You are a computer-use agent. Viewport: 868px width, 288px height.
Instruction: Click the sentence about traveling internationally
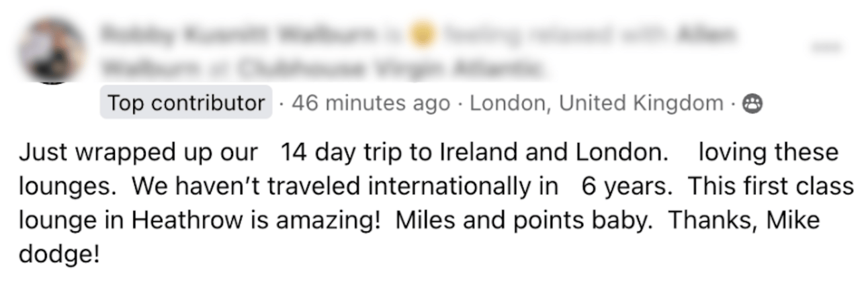[402, 187]
